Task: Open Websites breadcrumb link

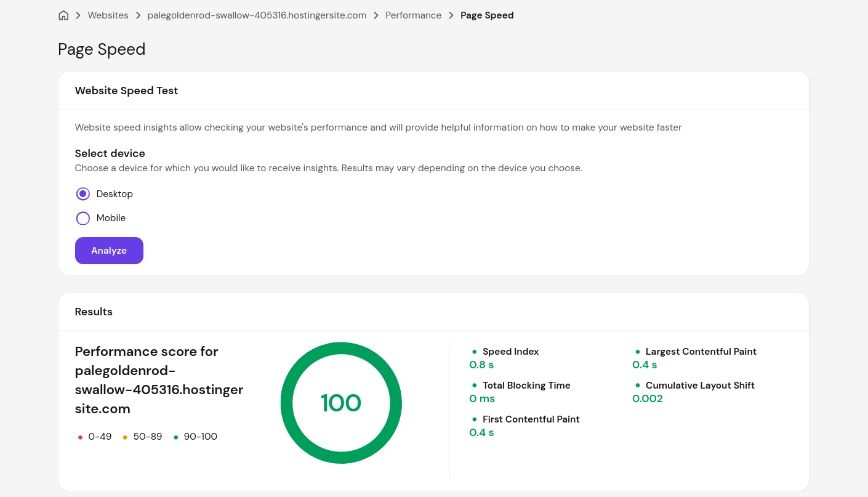Action: click(x=108, y=15)
